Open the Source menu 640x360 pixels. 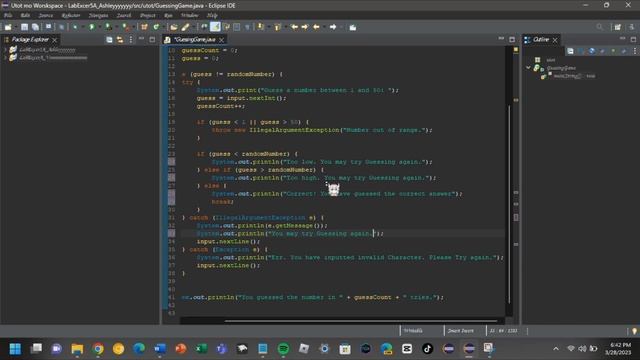46,16
